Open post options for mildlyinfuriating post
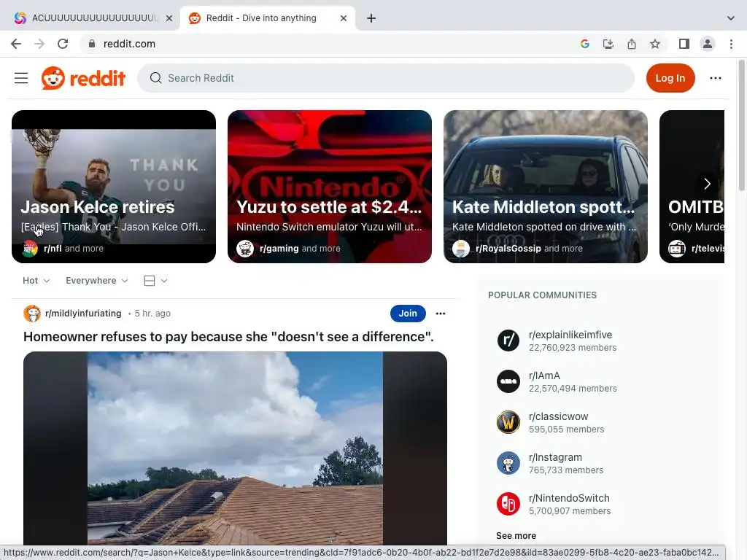 441,314
